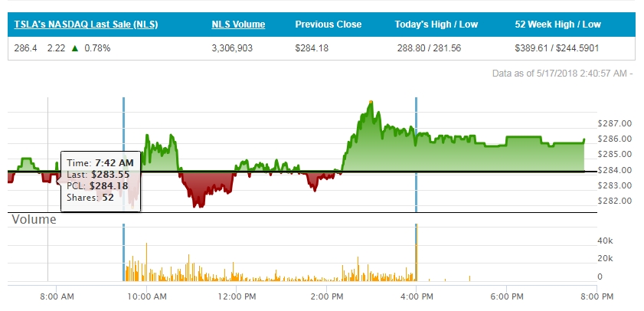Click the Previous Close column header
Screen dimensions: 644x311
328,25
